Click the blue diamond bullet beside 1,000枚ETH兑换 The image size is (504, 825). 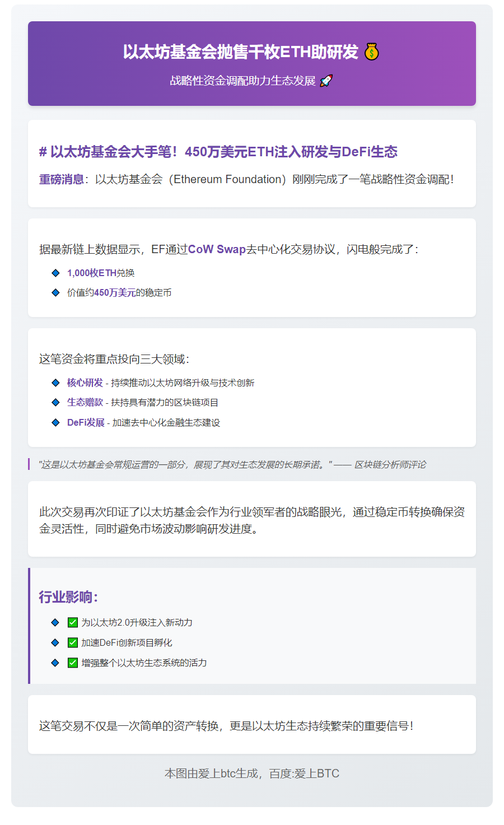[x=55, y=273]
